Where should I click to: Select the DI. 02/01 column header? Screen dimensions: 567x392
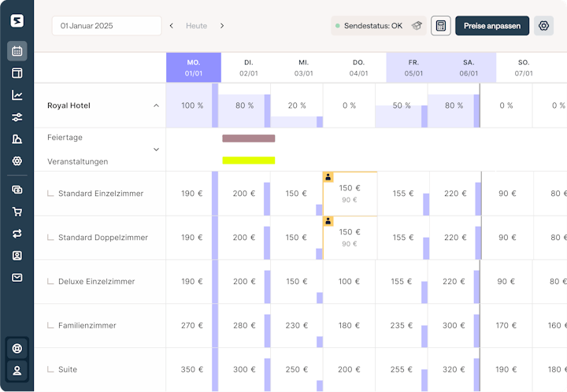pos(249,68)
